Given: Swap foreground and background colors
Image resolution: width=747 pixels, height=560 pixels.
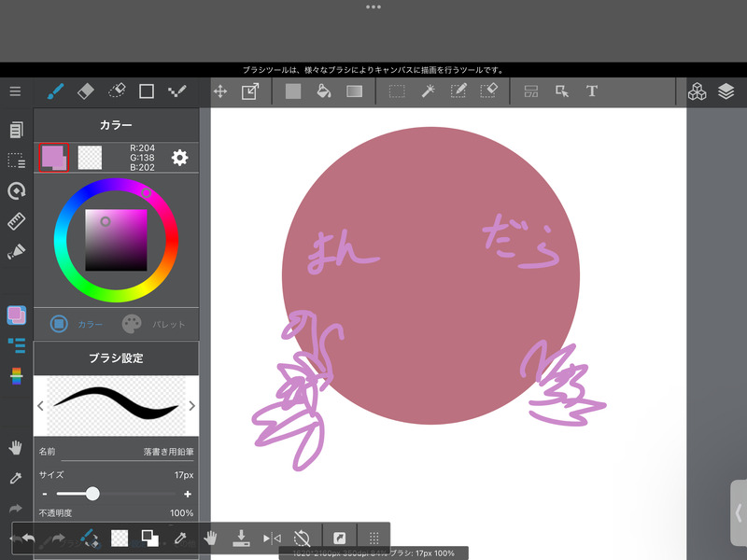Looking at the screenshot, I should tap(149, 539).
